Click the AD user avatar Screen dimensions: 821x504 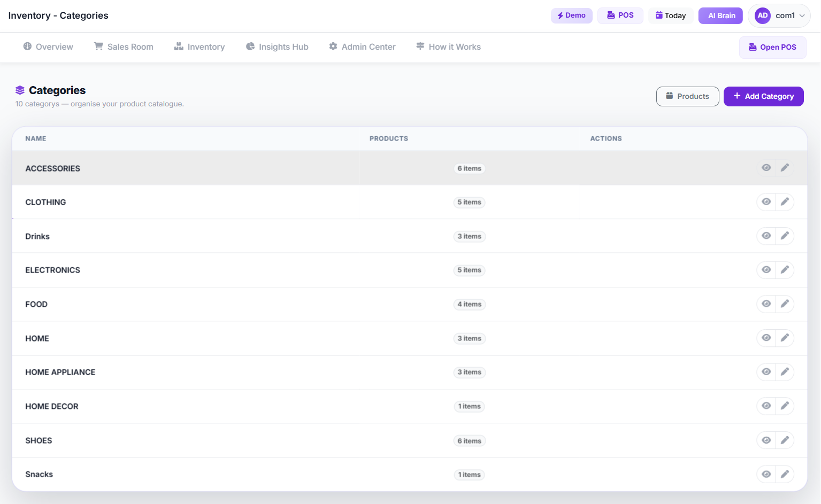pos(763,15)
